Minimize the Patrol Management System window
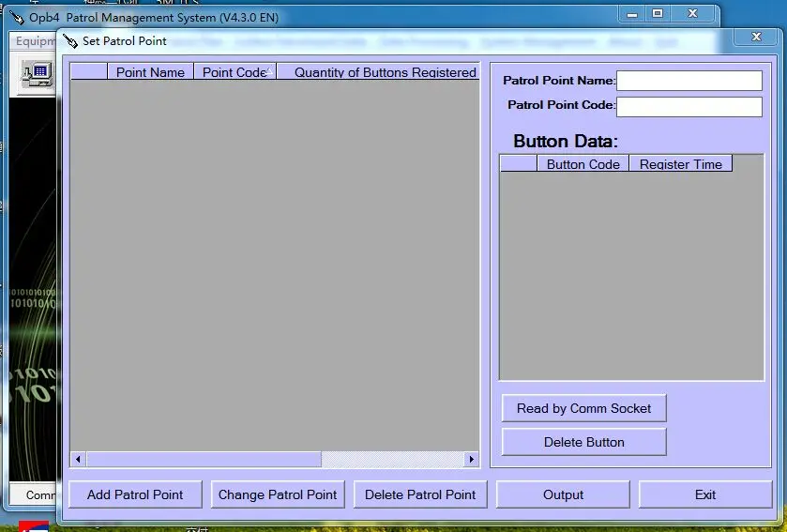 [632, 14]
